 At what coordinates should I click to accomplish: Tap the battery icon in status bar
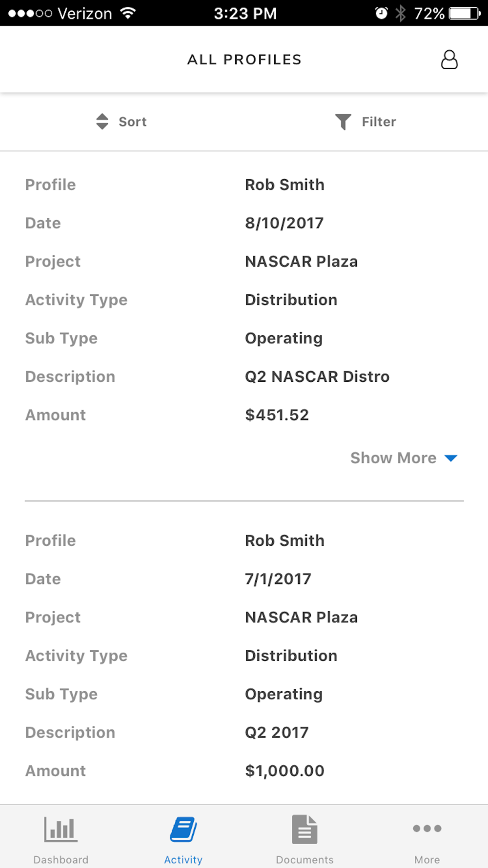click(x=465, y=13)
